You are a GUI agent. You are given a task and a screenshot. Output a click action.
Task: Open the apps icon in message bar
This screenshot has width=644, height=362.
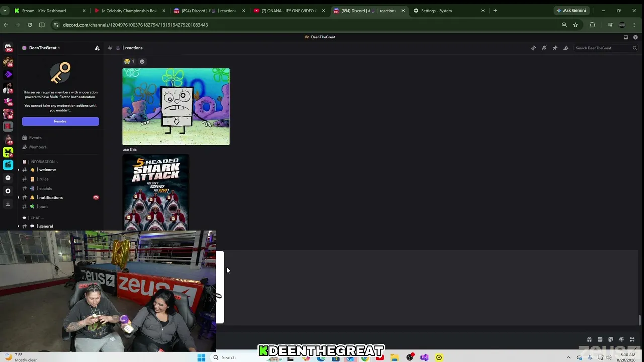pos(632,340)
